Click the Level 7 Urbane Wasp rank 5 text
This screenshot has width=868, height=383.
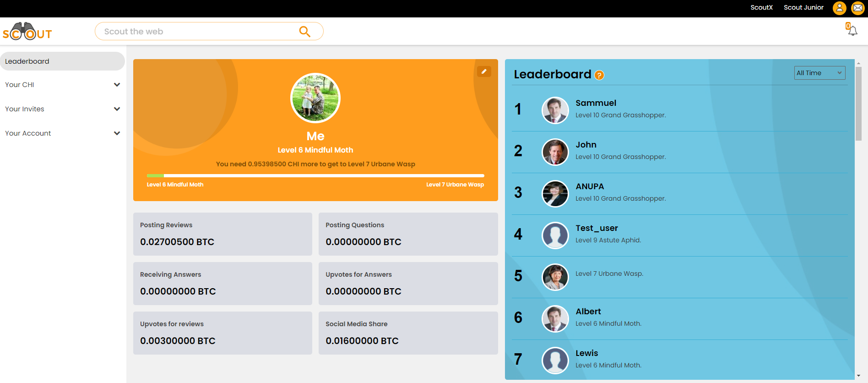[x=609, y=274]
